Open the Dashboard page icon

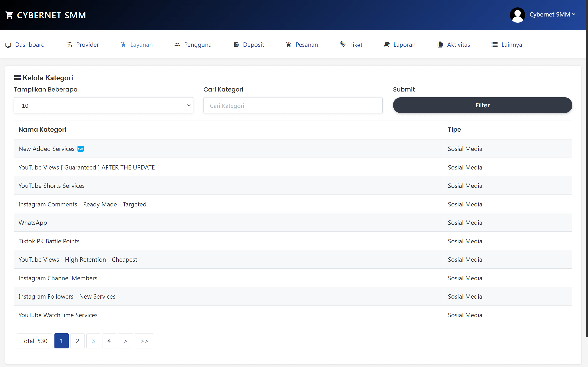click(8, 45)
